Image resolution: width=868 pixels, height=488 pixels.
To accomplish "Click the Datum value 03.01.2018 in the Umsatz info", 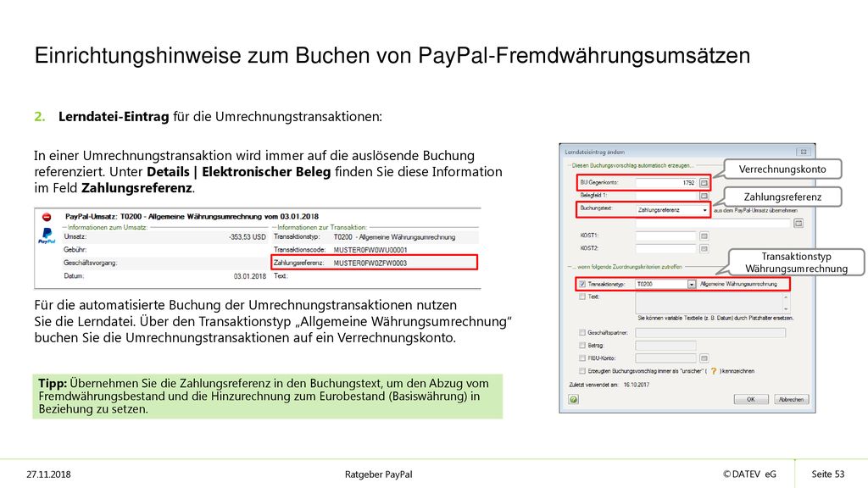I will pyautogui.click(x=250, y=276).
